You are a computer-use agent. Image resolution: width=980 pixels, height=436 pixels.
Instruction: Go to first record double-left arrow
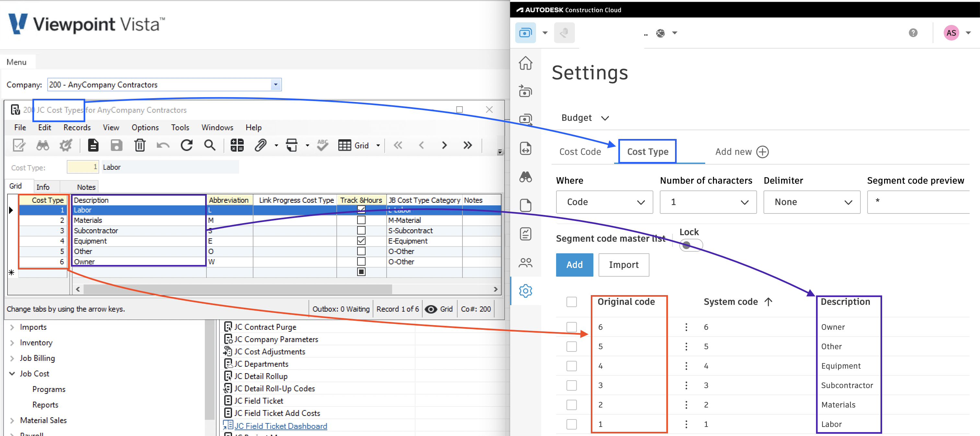[x=398, y=145]
